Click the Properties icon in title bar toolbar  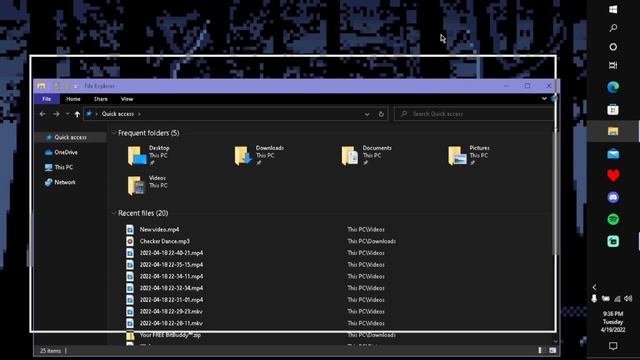(x=56, y=86)
